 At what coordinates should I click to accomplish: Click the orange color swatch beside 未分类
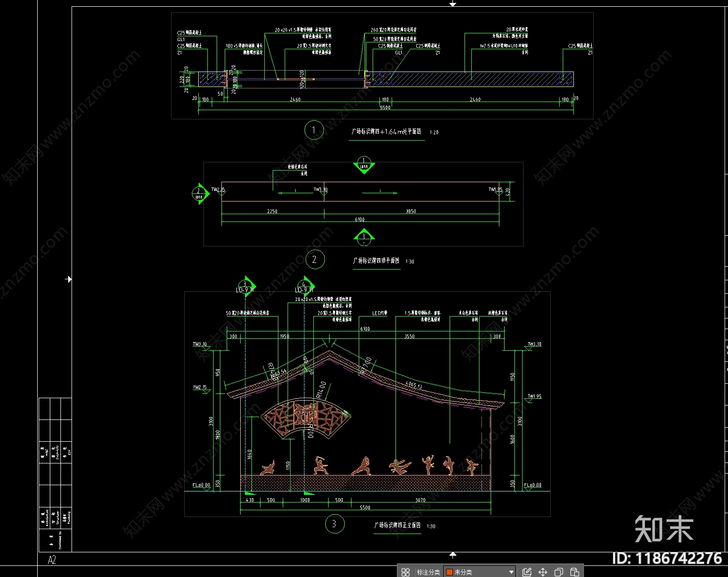click(449, 572)
